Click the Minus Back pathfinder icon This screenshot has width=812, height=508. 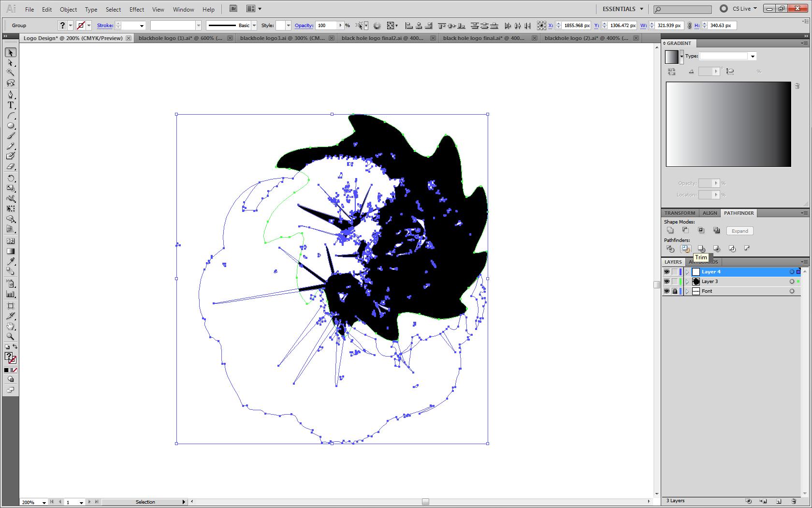747,249
